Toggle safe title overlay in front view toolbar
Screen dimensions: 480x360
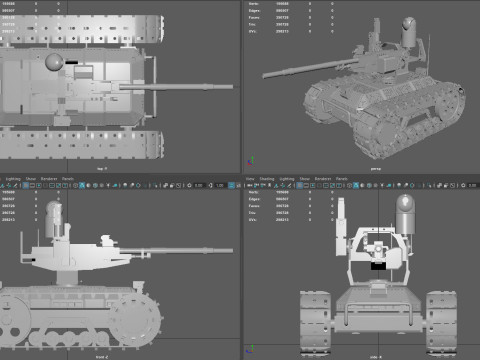click(x=65, y=185)
